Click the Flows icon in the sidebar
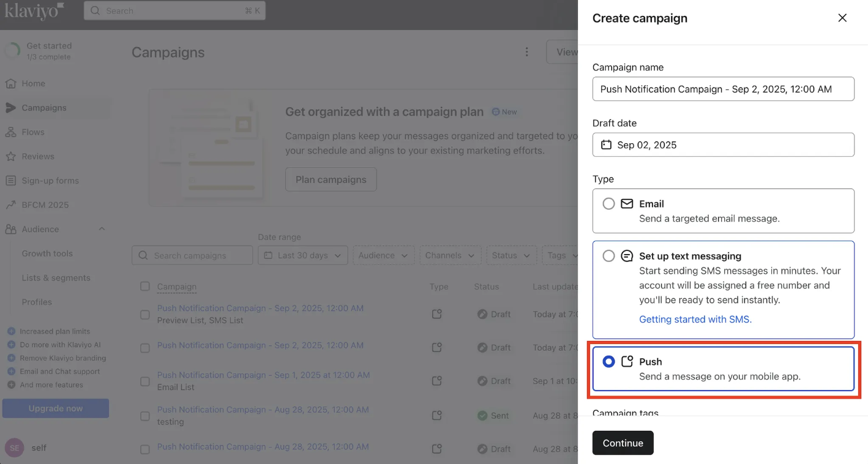868x464 pixels. (10, 132)
